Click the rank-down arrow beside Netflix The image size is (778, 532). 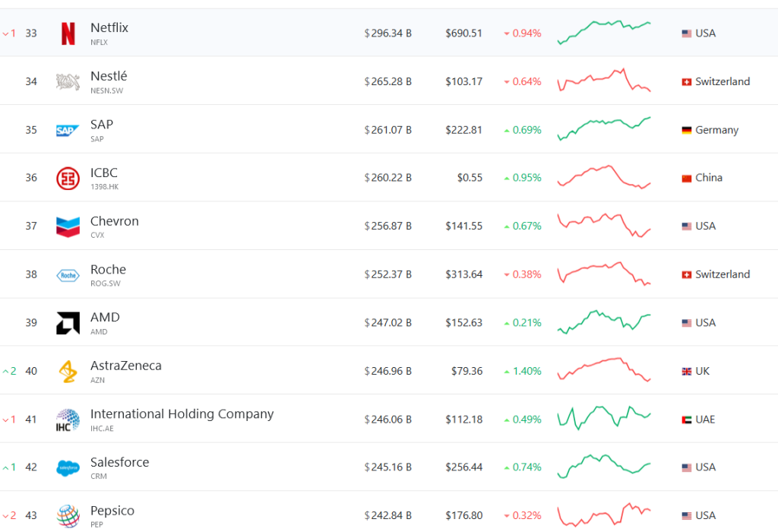[5, 33]
